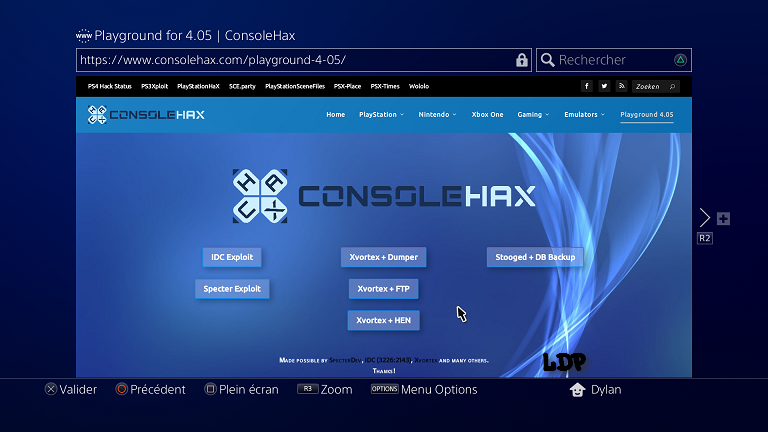Image resolution: width=768 pixels, height=432 pixels.
Task: Expand the Nintendo menu
Action: pos(437,115)
